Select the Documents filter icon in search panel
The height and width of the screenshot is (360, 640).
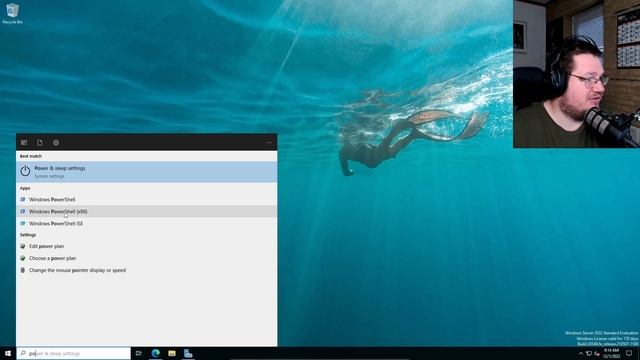point(40,142)
